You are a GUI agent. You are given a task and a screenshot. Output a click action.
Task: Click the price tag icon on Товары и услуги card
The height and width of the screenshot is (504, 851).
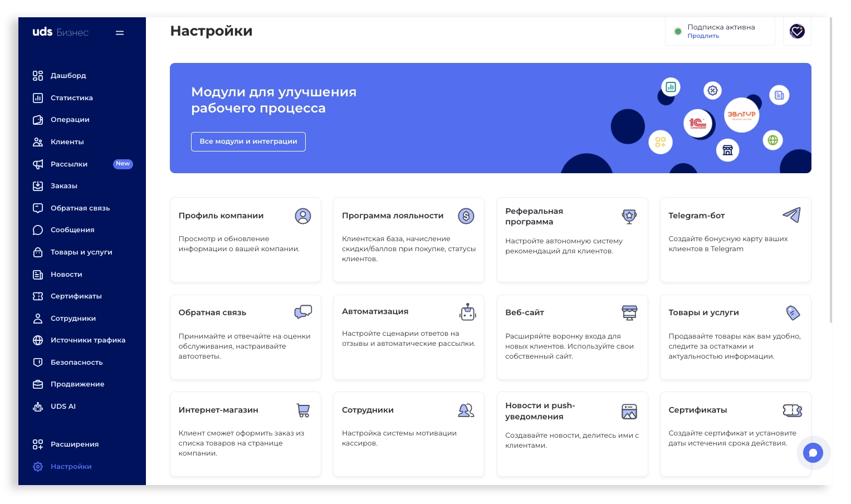point(793,313)
